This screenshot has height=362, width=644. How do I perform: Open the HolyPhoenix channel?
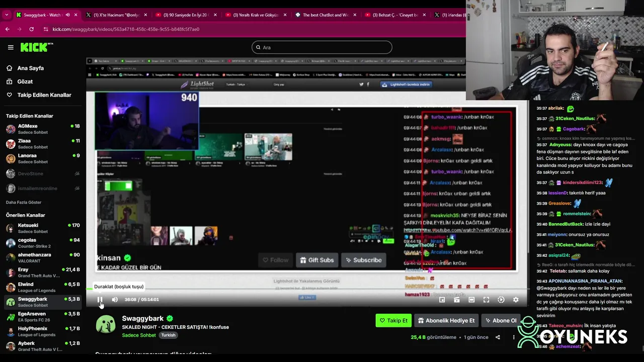[x=43, y=331]
